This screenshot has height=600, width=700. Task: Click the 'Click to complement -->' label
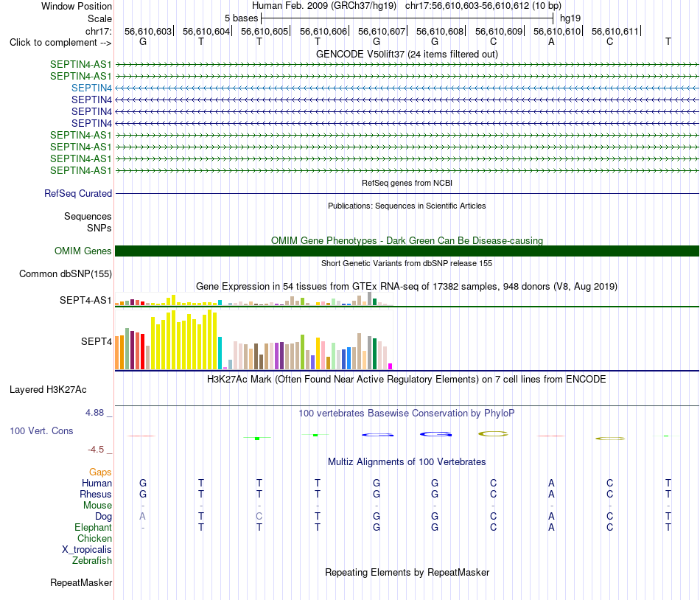(60, 43)
